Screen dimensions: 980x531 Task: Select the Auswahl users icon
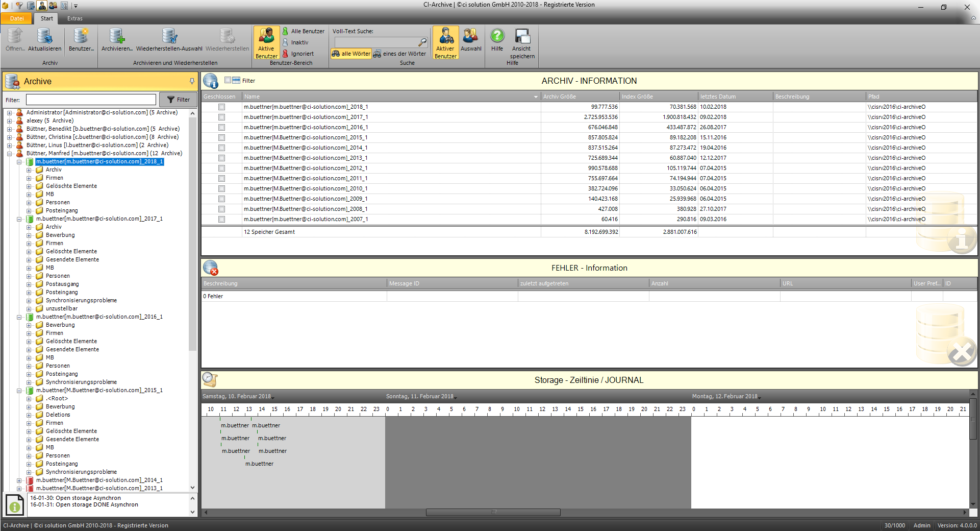(x=470, y=37)
